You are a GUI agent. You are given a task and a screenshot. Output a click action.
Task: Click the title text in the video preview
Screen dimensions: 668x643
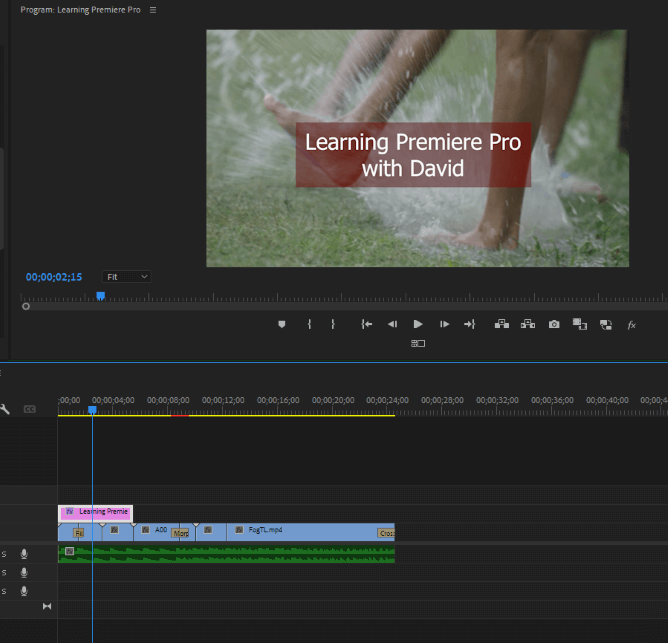tap(413, 155)
